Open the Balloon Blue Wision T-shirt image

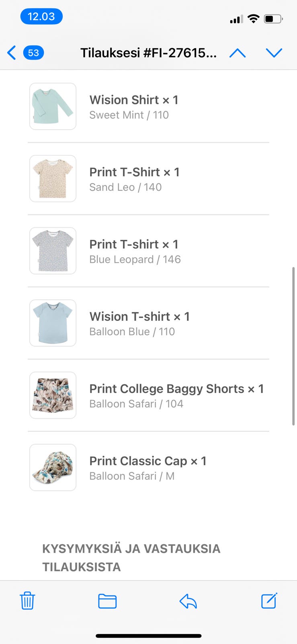click(x=53, y=323)
